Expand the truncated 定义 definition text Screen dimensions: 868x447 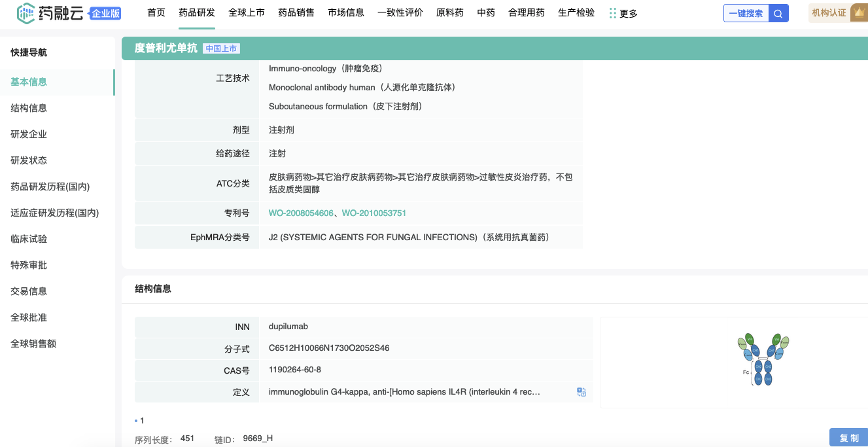coord(404,392)
